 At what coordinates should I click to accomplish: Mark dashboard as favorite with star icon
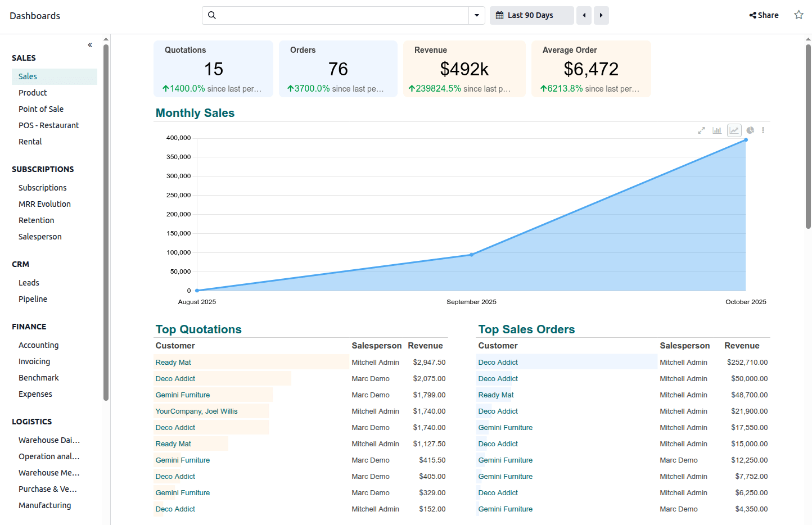pos(799,15)
